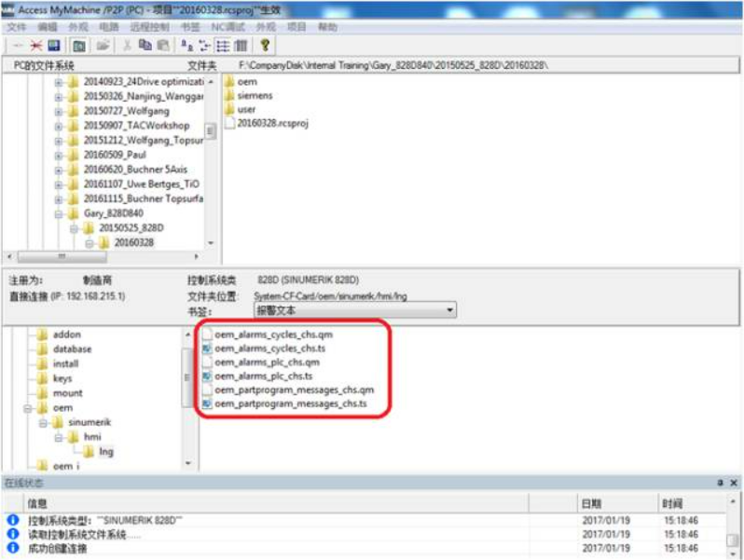
Task: Click the 时间 column header in log
Action: (673, 503)
